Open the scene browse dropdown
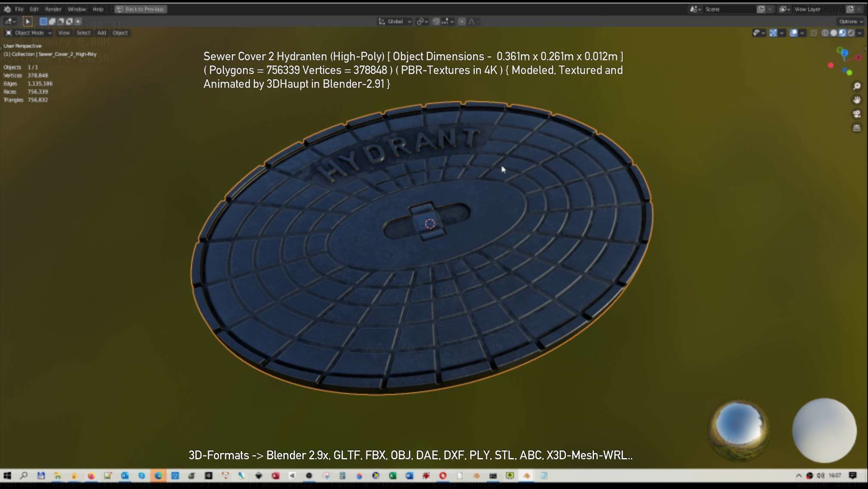The image size is (868, 489). coord(696,9)
